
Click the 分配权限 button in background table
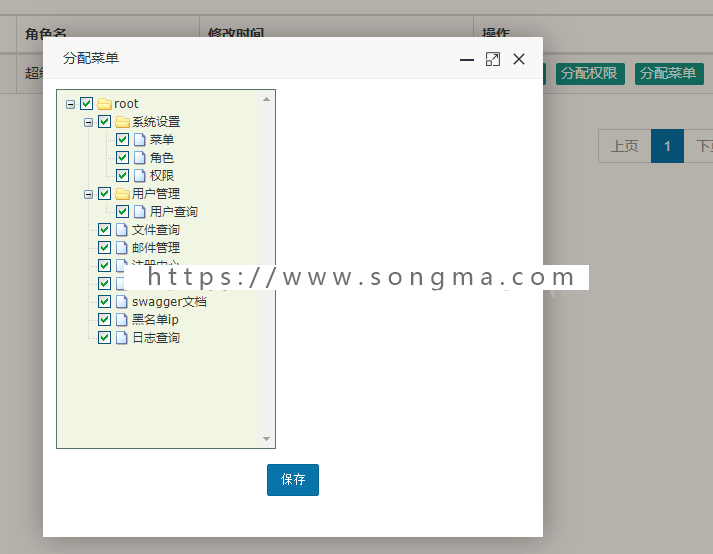[589, 74]
